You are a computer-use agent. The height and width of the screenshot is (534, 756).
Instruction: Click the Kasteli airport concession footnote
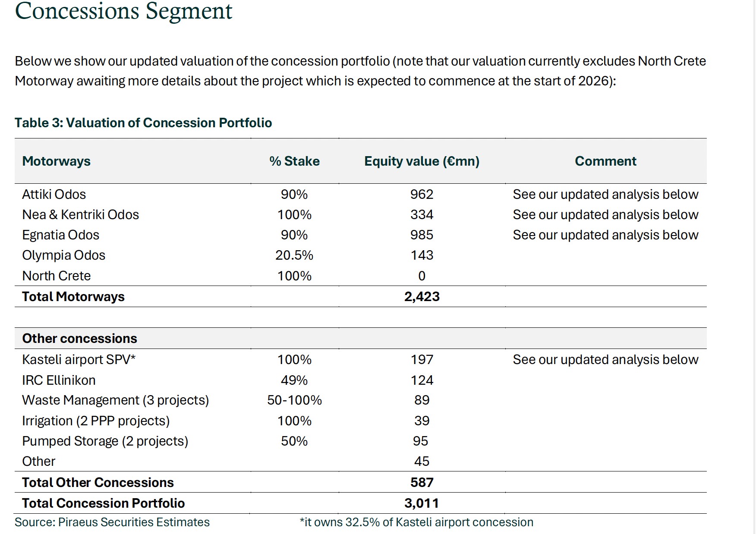(416, 522)
